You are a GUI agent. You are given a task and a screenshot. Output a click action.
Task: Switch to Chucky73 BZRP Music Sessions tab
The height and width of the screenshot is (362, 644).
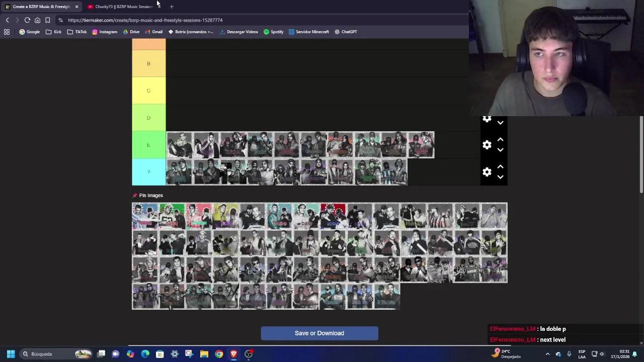click(123, 7)
